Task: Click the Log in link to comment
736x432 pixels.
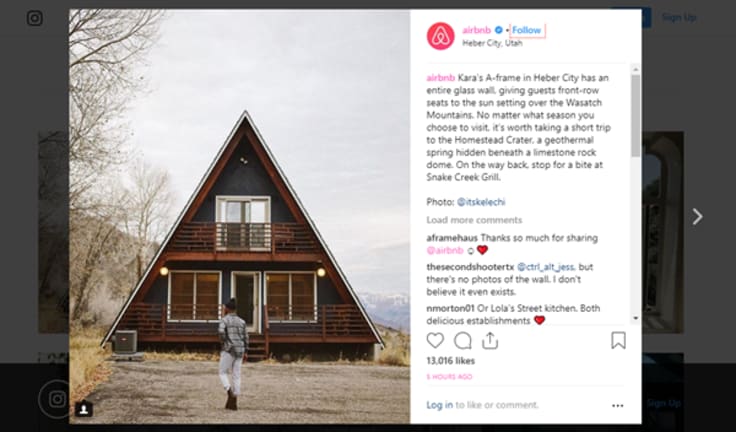Action: point(439,405)
